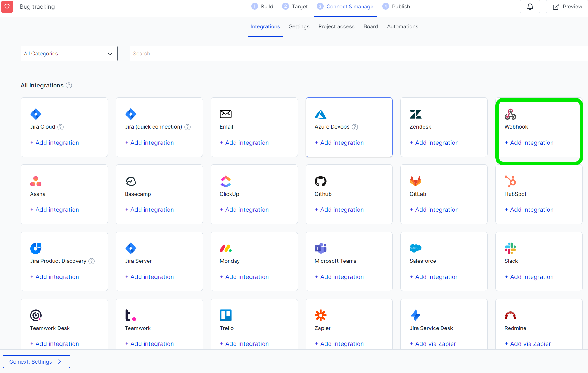Screen dimensions: 588x373
Task: Click the HubSpot logo icon
Action: pos(510,181)
